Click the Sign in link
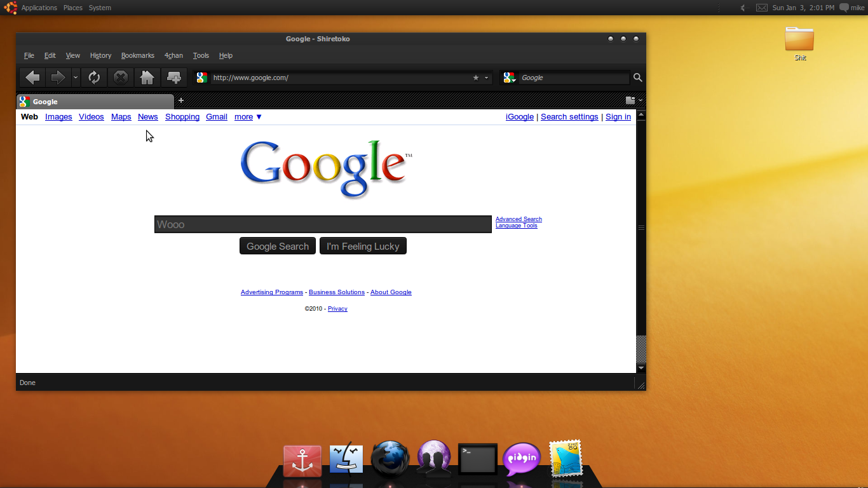Screen dimensions: 868x488 point(618,117)
